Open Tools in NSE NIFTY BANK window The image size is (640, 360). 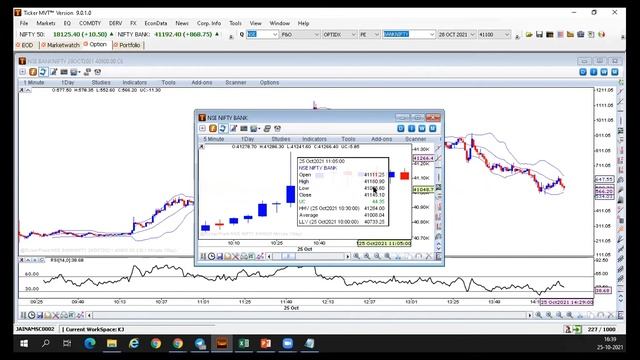348,139
